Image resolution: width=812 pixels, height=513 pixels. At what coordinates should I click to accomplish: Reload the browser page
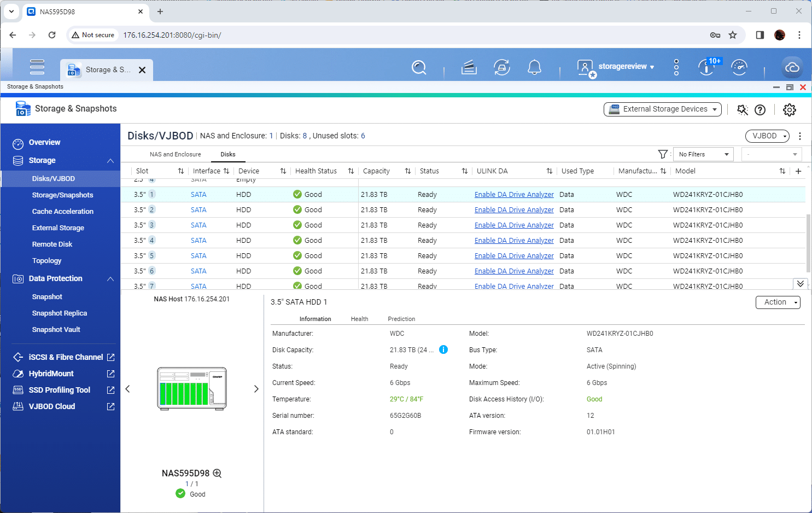(52, 35)
